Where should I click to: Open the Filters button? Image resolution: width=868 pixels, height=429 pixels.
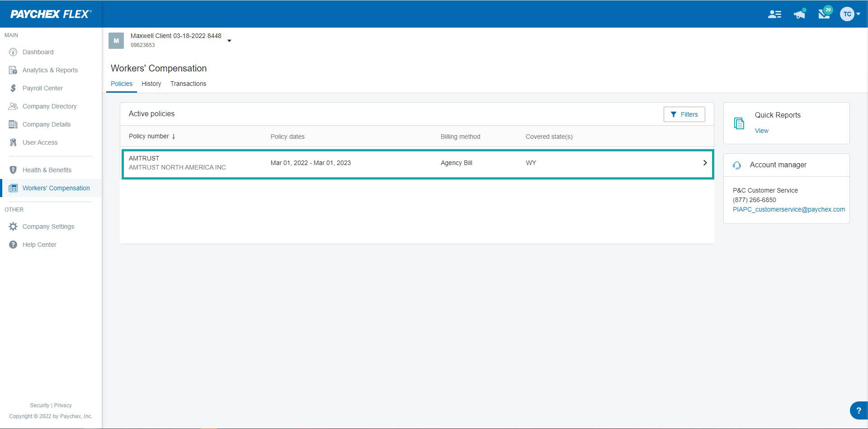684,114
